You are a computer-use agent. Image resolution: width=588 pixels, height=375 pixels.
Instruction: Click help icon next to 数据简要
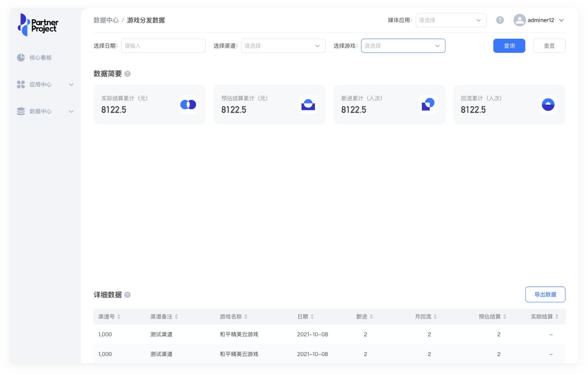coord(127,74)
